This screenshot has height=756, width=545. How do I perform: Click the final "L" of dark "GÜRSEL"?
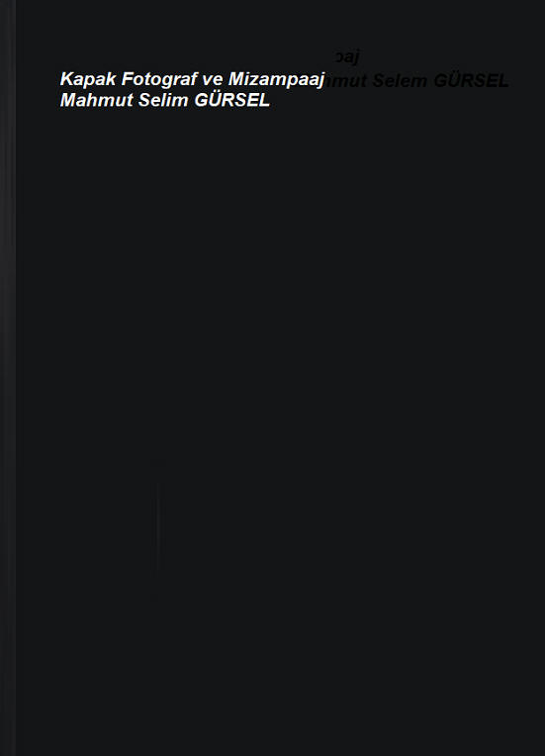(x=503, y=80)
